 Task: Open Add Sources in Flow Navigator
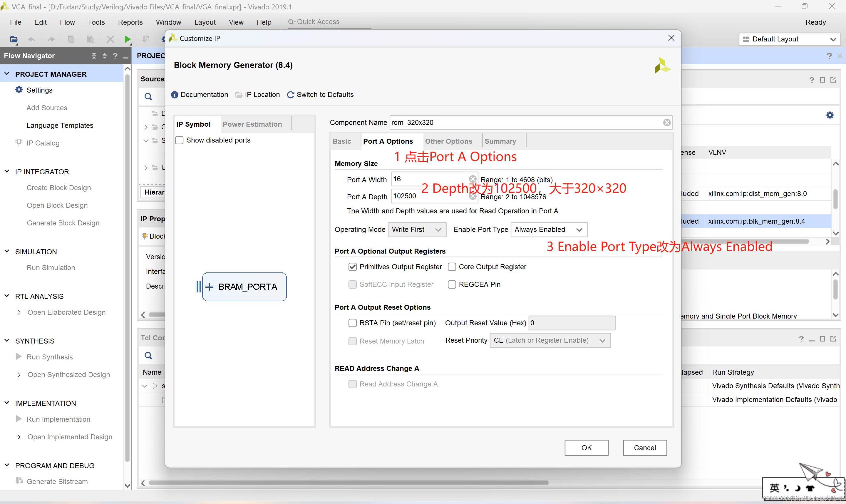point(47,108)
